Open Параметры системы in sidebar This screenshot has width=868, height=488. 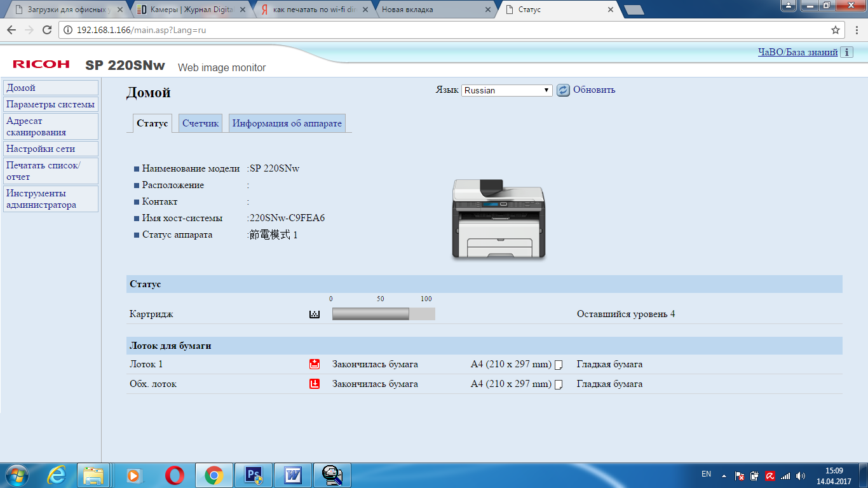pos(51,104)
